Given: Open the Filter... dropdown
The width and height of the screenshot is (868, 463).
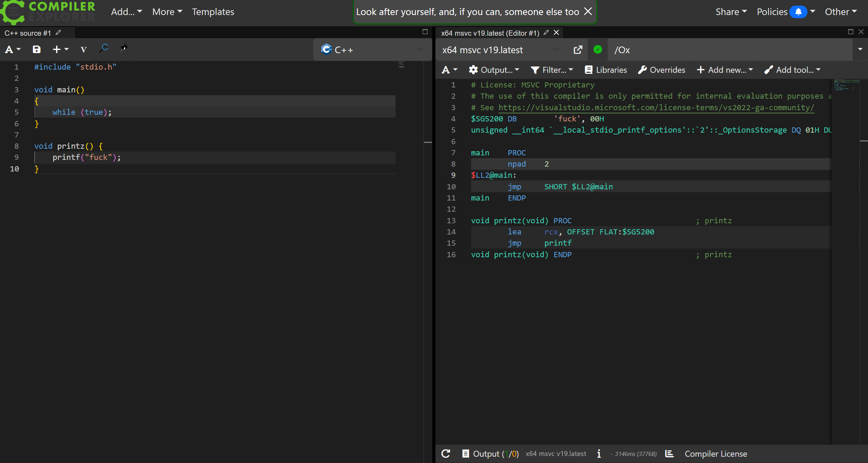Looking at the screenshot, I should [552, 70].
